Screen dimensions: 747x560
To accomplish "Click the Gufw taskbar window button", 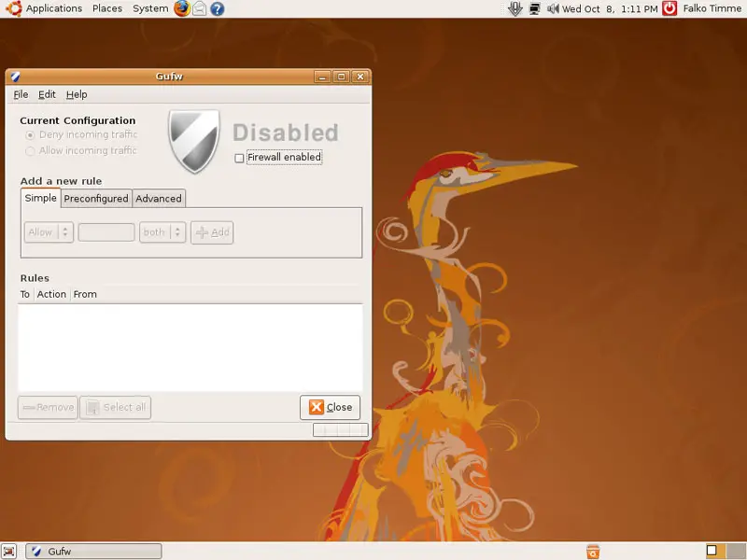I will 93,552.
